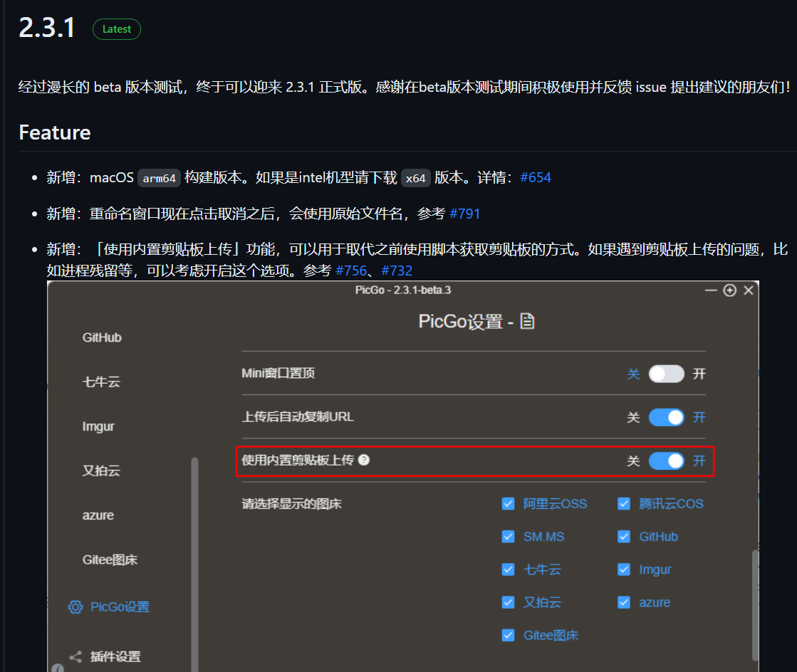Select 又拍云 in the PicGo sidebar
Viewport: 797px width, 672px height.
(x=101, y=471)
